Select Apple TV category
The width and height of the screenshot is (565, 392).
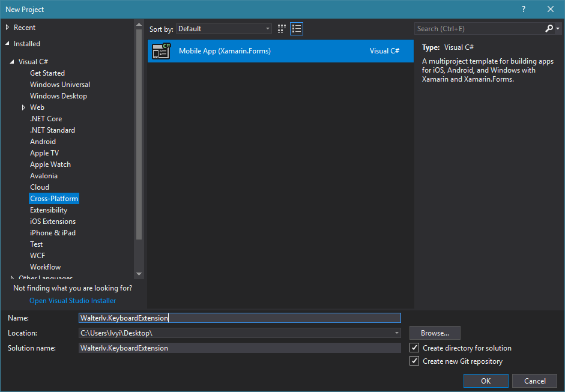tap(44, 153)
